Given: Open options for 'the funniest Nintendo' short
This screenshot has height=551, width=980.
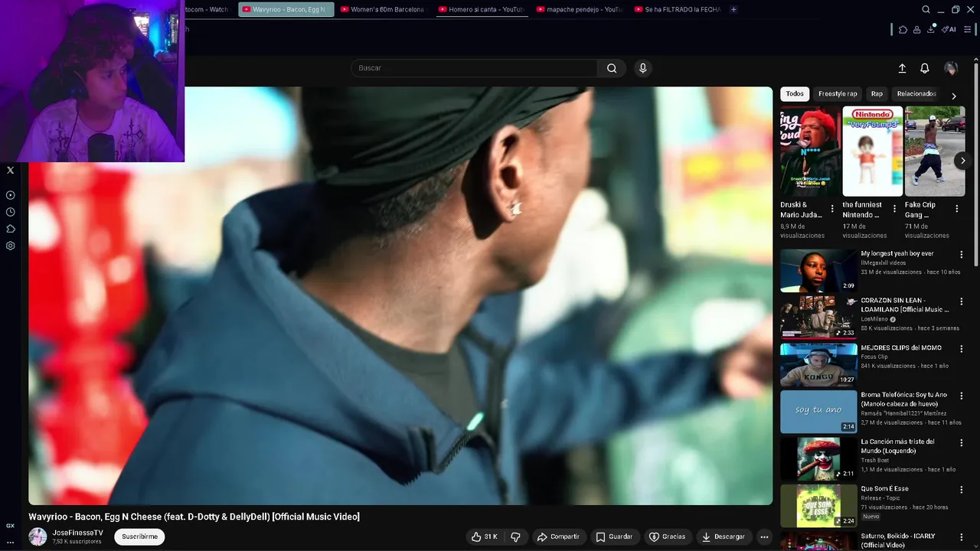Looking at the screenshot, I should (894, 208).
